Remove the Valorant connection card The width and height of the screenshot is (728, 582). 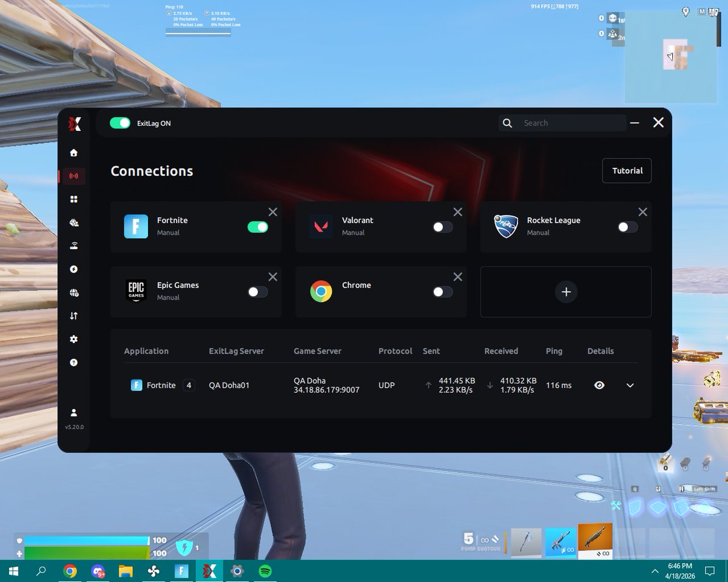[458, 212]
